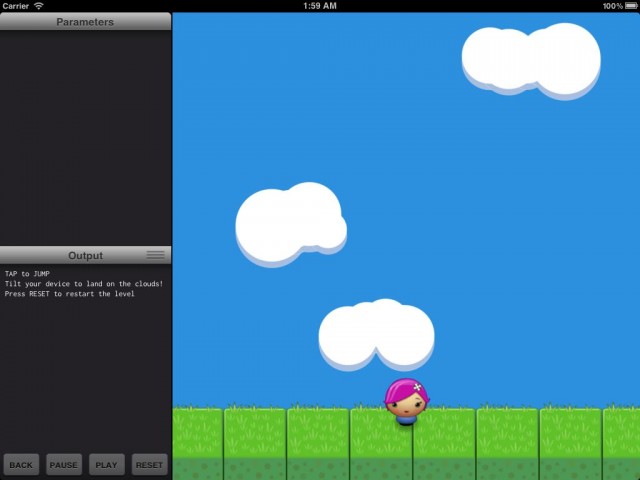
Task: Click RESET to restart the level
Action: point(149,465)
